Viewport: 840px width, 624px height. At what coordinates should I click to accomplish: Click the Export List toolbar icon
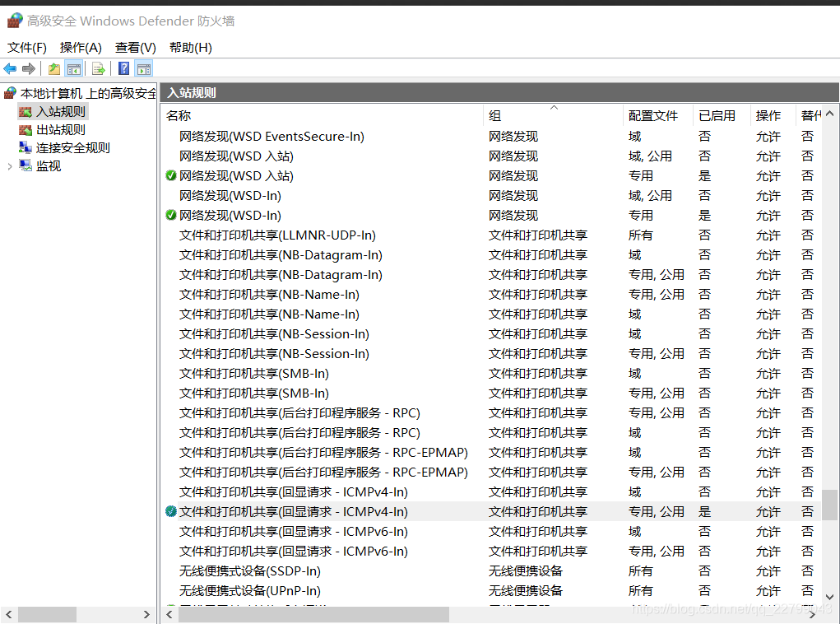[x=99, y=68]
